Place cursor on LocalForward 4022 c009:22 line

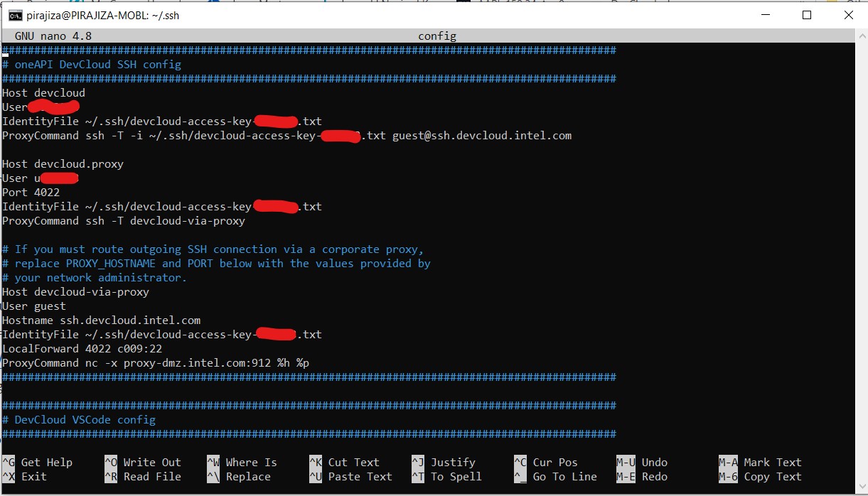pos(82,349)
